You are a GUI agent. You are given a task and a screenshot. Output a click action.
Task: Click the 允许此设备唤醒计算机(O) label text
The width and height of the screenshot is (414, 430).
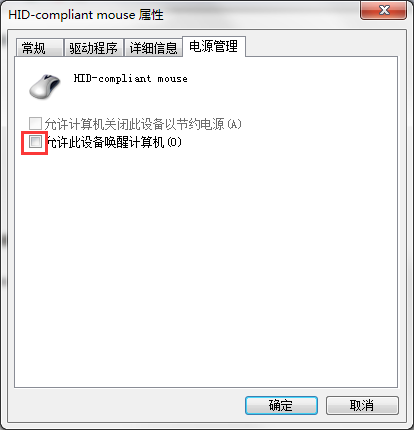(x=113, y=142)
